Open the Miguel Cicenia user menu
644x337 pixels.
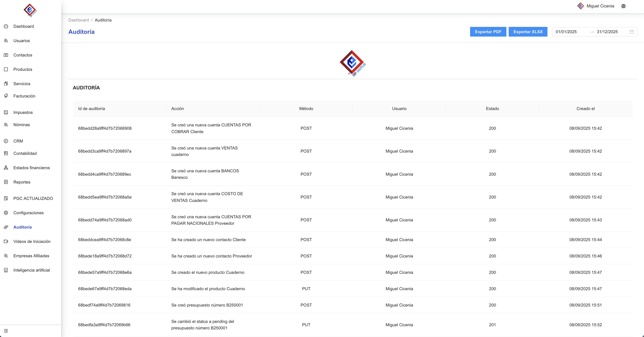point(600,6)
